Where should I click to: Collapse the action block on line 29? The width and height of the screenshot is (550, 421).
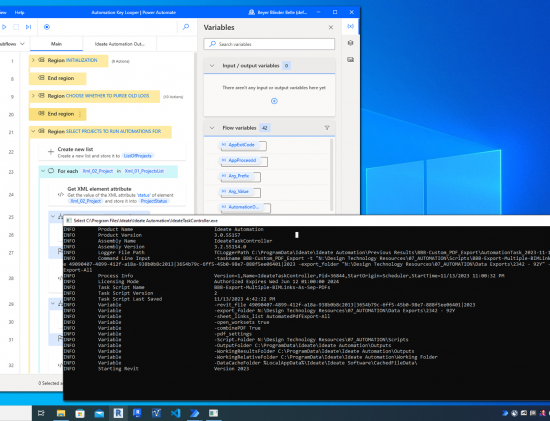[x=53, y=303]
